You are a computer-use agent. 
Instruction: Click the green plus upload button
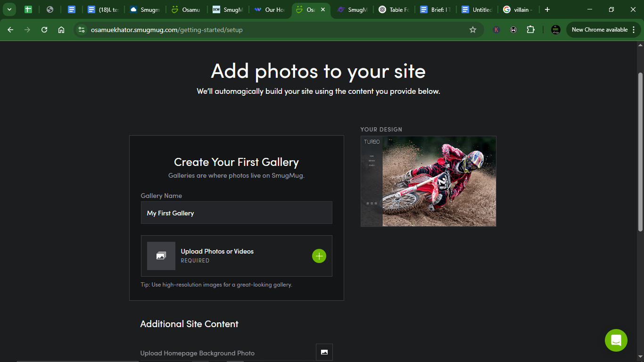point(319,256)
